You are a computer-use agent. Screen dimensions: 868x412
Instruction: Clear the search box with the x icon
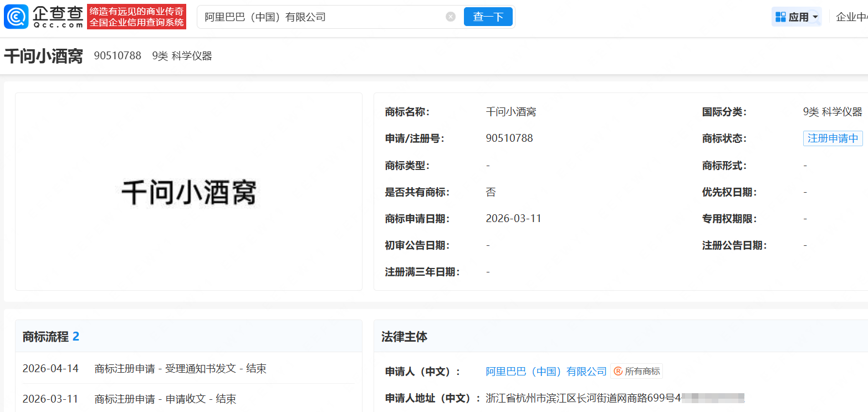coord(451,17)
